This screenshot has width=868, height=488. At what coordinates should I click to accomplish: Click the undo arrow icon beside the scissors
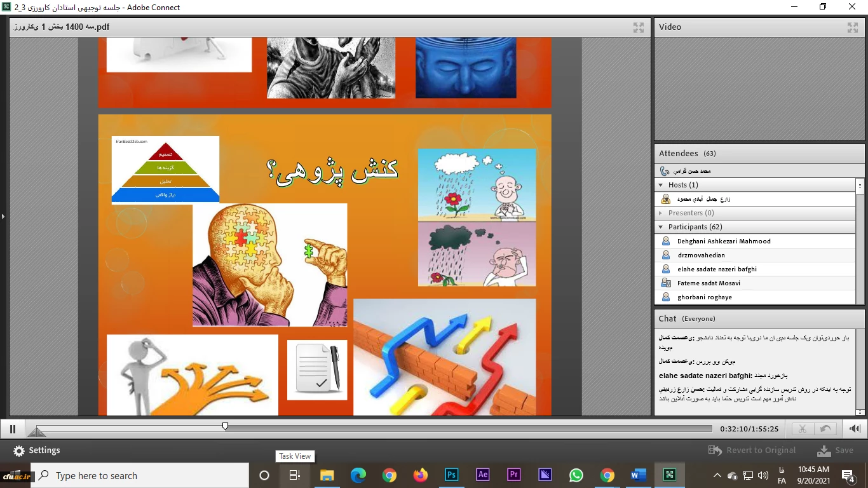click(825, 429)
